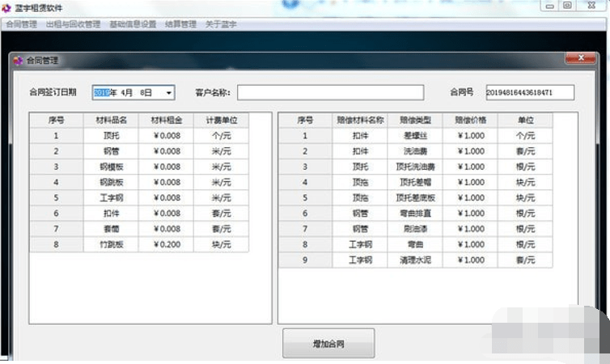Click the 序号 header in compensation table

(305, 121)
